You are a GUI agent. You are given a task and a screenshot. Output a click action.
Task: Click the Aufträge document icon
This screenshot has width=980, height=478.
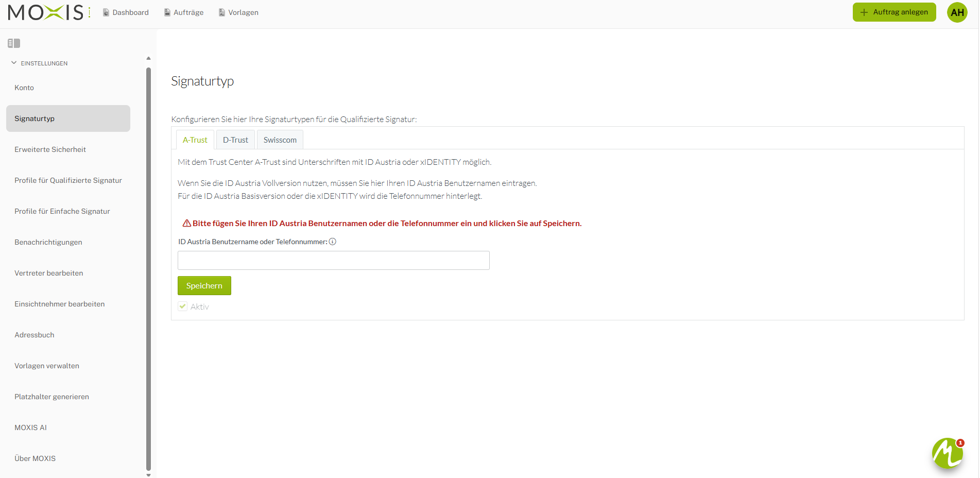tap(167, 12)
